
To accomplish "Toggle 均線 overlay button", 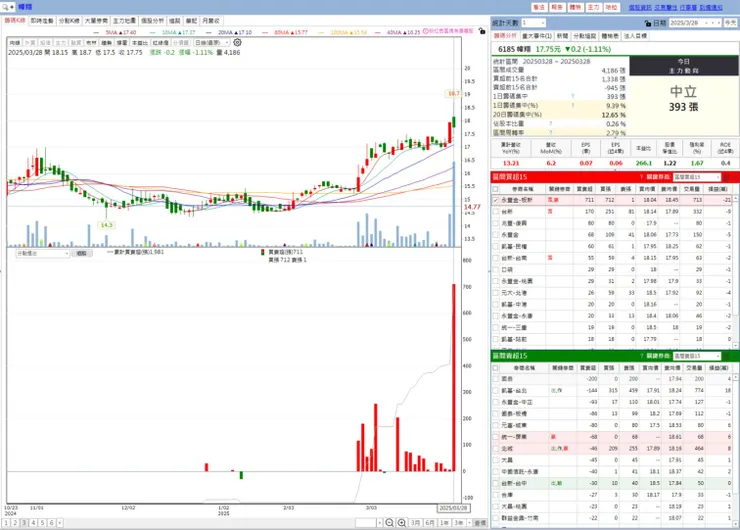I will (x=15, y=42).
